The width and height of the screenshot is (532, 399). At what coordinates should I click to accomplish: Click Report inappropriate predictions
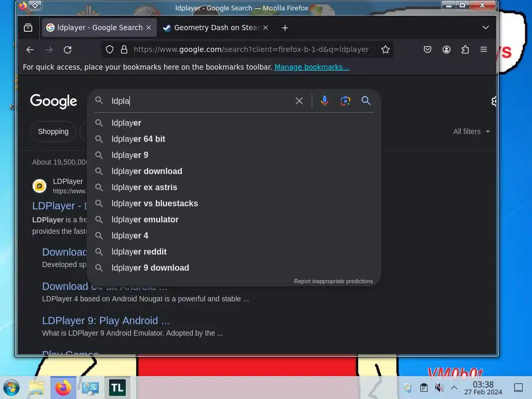click(333, 281)
